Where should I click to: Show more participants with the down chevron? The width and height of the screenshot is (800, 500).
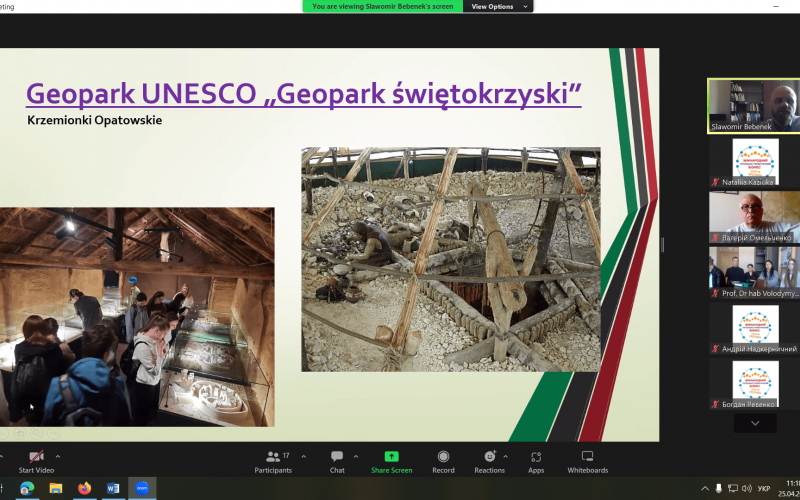coord(755,423)
